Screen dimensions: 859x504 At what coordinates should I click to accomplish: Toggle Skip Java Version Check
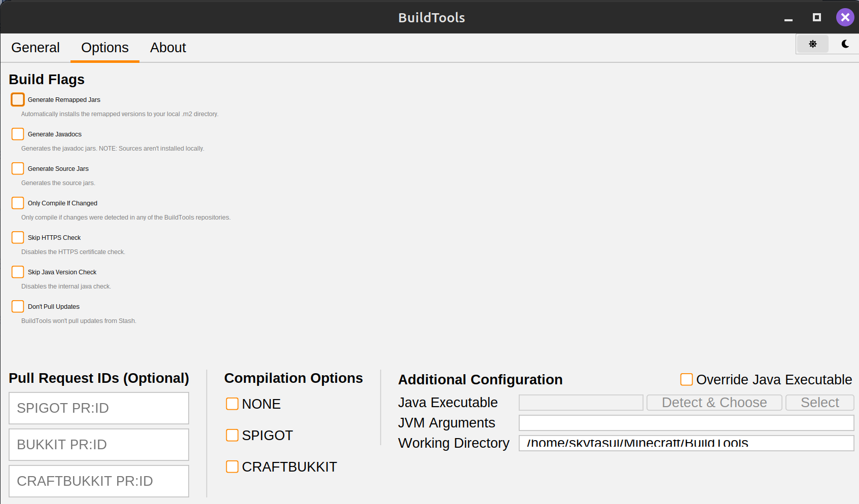tap(18, 272)
